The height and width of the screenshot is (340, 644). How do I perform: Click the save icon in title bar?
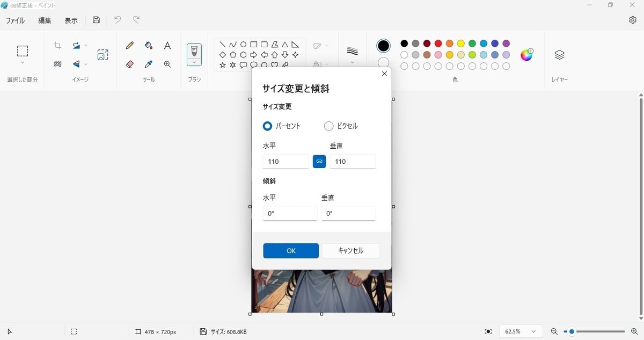click(96, 20)
